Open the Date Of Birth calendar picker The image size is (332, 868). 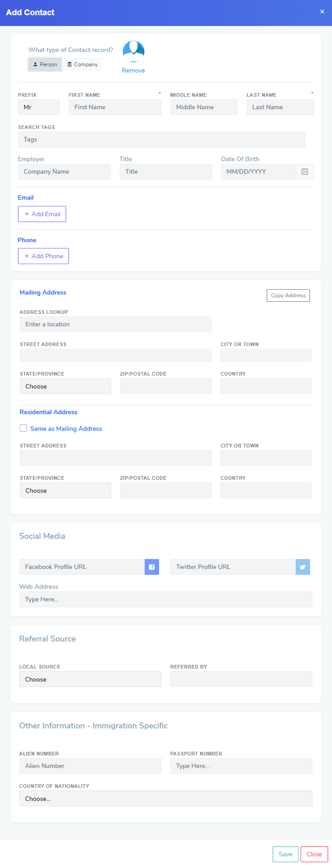[x=305, y=171]
